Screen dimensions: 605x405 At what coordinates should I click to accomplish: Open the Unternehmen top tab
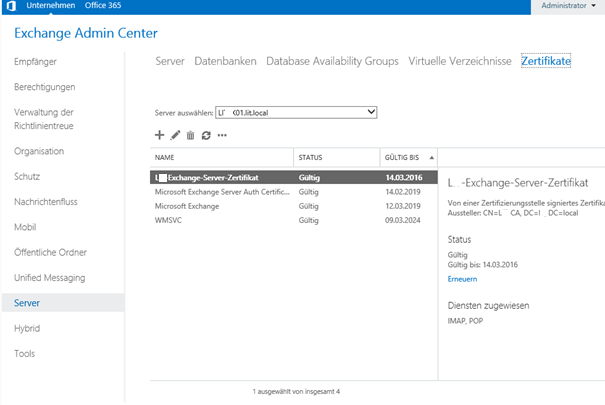coord(51,5)
